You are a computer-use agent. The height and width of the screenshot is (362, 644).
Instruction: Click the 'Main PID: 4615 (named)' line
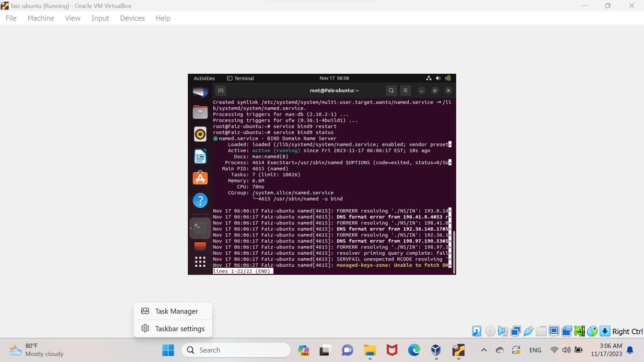(255, 169)
